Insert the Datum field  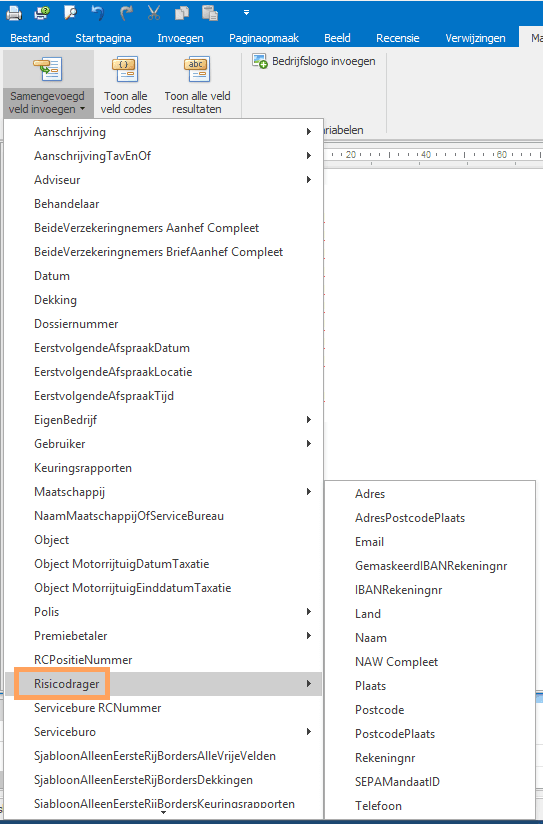tap(163, 276)
